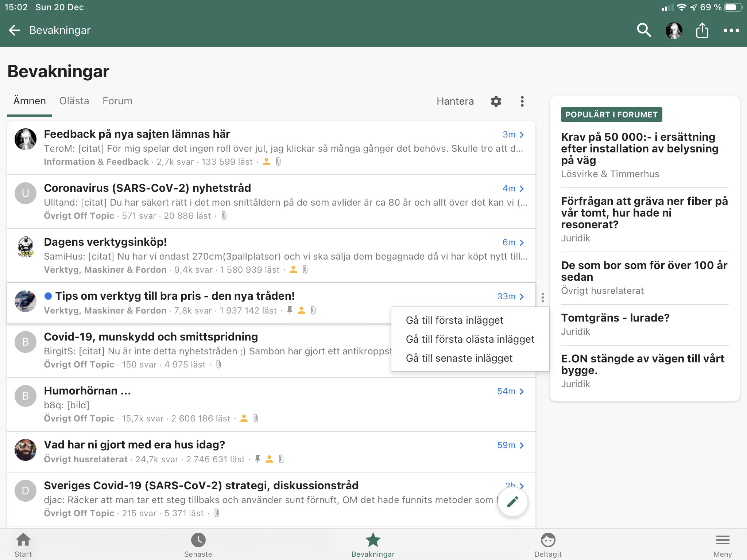Image resolution: width=747 pixels, height=560 pixels.
Task: Select 'Gå till senaste inlägget' menu entry
Action: click(459, 358)
